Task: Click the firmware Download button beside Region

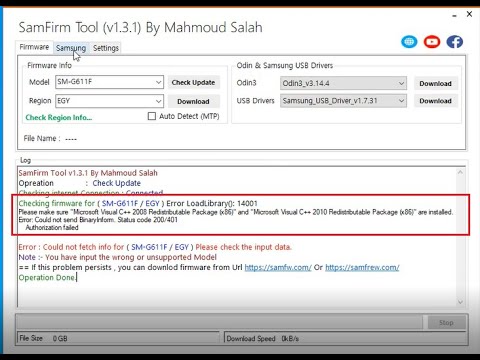Action: (x=193, y=101)
